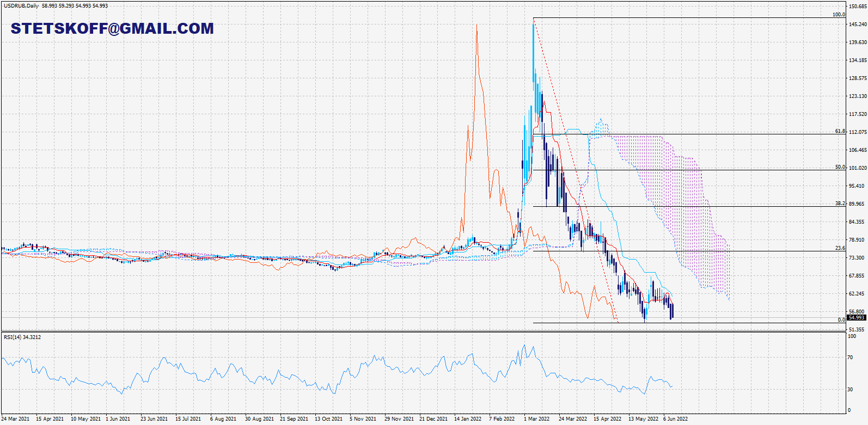Image resolution: width=868 pixels, height=425 pixels.
Task: Click the 24 Mar 2022 date label
Action: pos(573,419)
